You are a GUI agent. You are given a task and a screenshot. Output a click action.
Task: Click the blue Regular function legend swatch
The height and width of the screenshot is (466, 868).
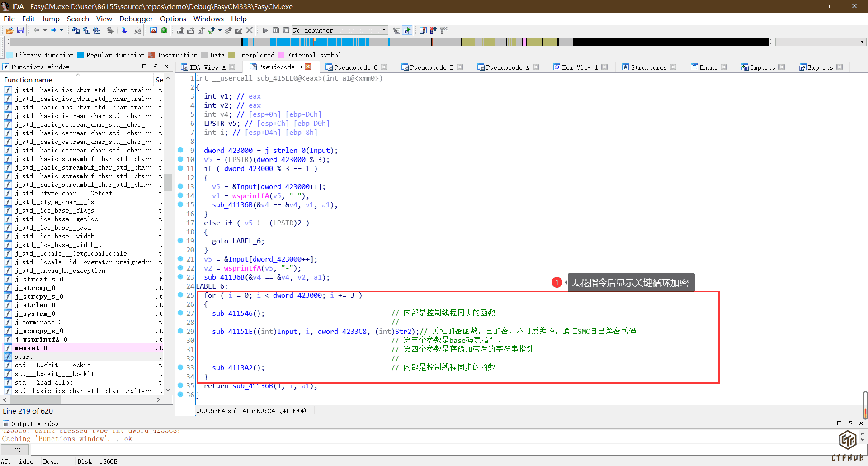coord(80,55)
